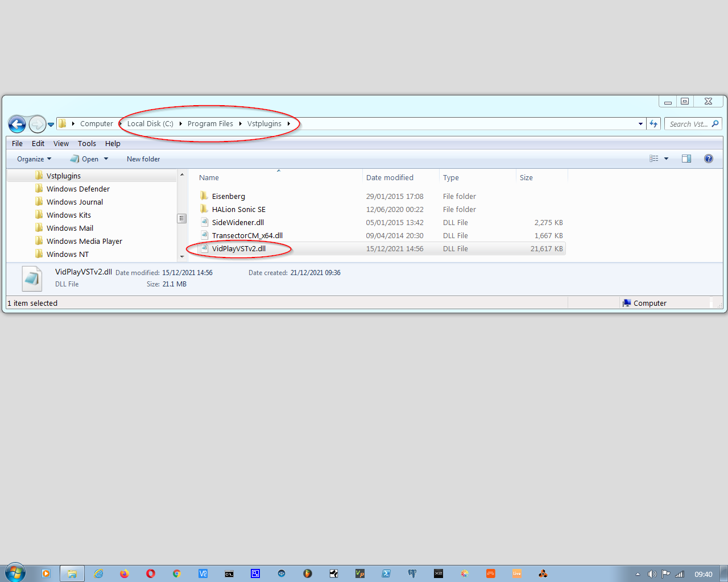The height and width of the screenshot is (582, 728).
Task: Open the View menu
Action: click(x=61, y=144)
